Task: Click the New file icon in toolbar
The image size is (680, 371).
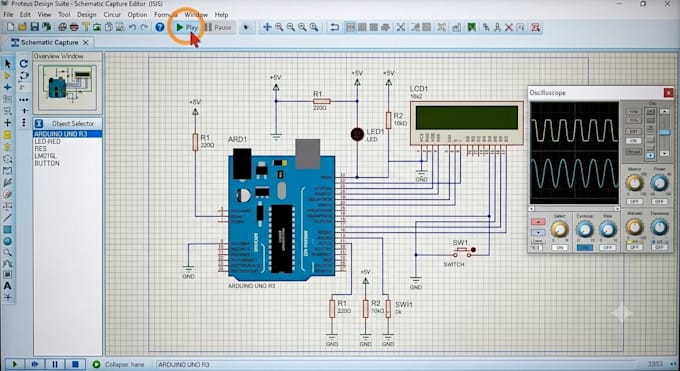Action: pyautogui.click(x=10, y=27)
